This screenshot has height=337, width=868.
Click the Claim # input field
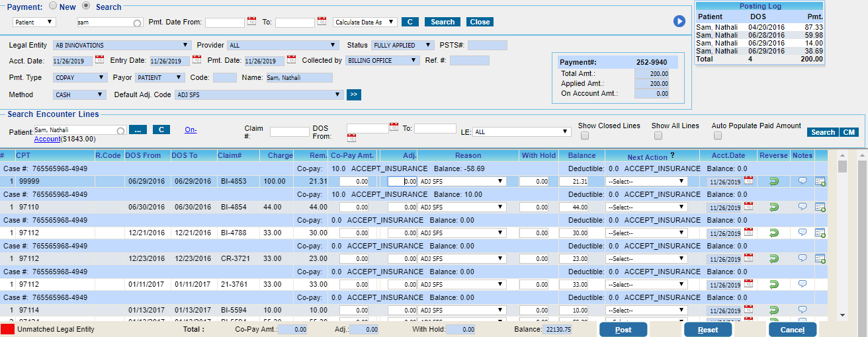[x=289, y=132]
